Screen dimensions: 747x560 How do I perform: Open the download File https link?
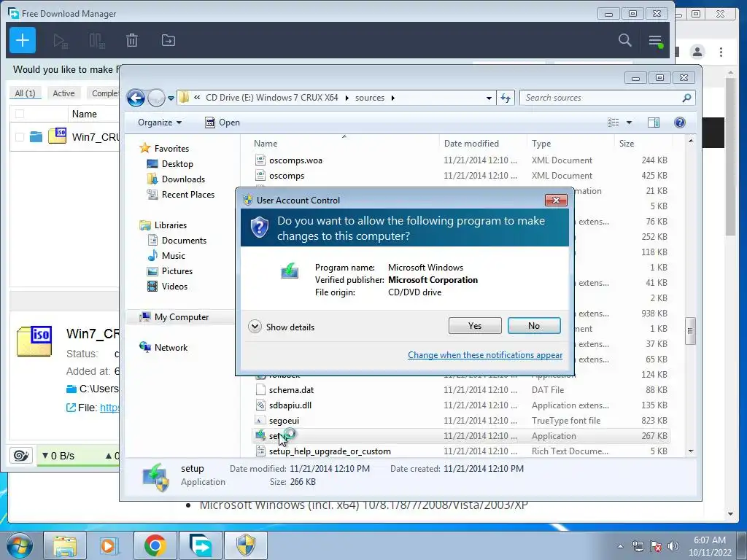[109, 408]
